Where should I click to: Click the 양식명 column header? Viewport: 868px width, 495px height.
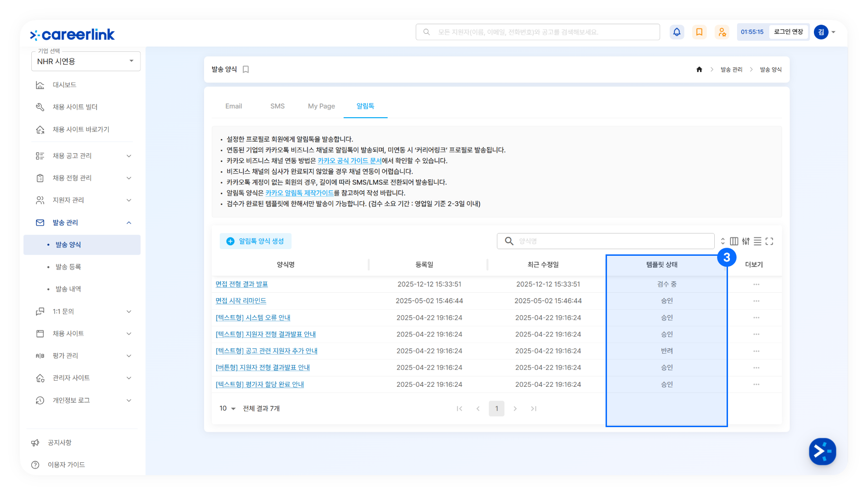[x=286, y=265]
